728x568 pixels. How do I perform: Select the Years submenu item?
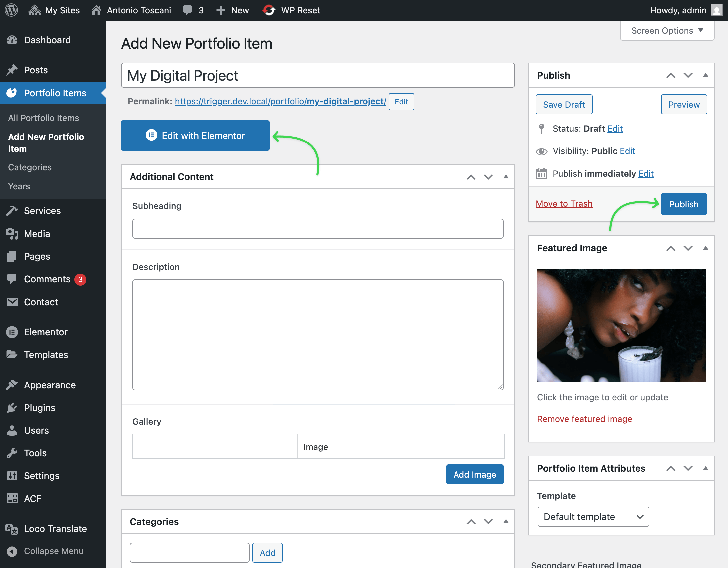(19, 186)
